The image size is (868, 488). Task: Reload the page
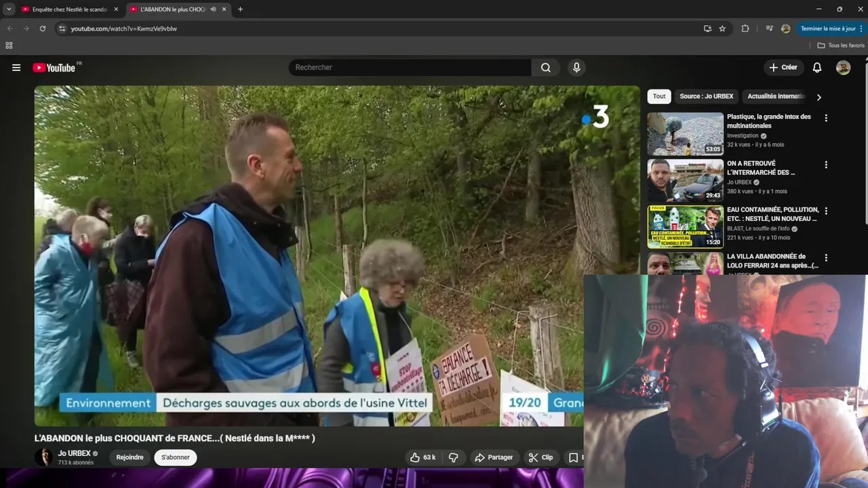pos(42,28)
